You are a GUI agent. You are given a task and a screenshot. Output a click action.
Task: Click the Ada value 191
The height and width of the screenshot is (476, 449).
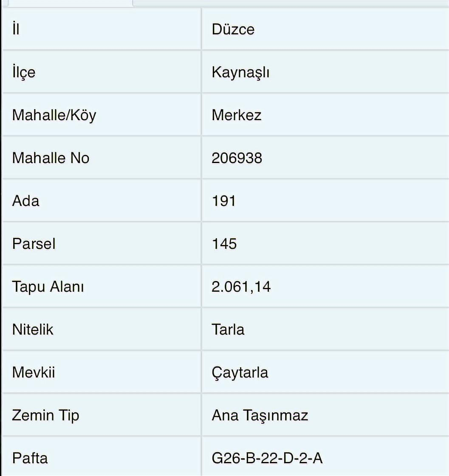[x=223, y=201]
